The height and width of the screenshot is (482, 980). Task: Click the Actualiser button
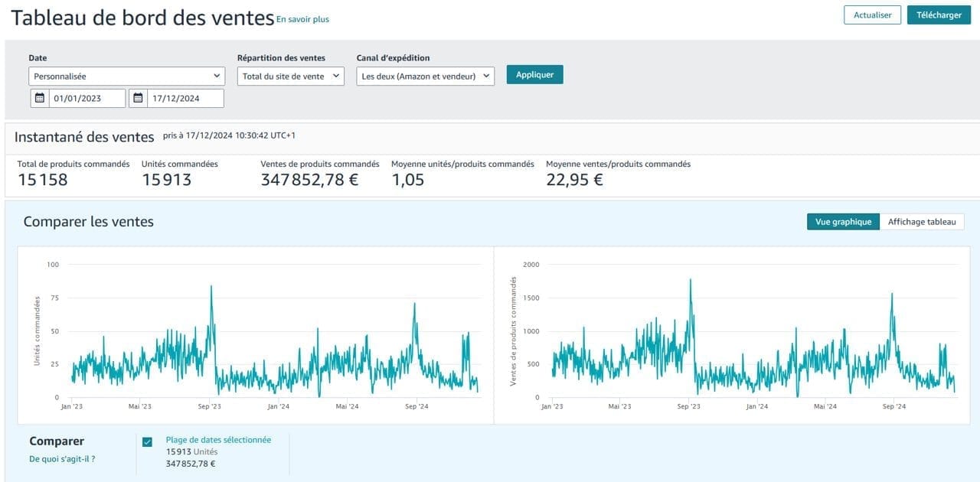(872, 15)
